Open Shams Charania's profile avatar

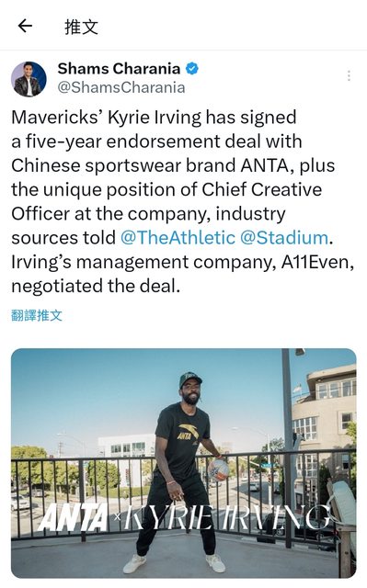[x=29, y=79]
